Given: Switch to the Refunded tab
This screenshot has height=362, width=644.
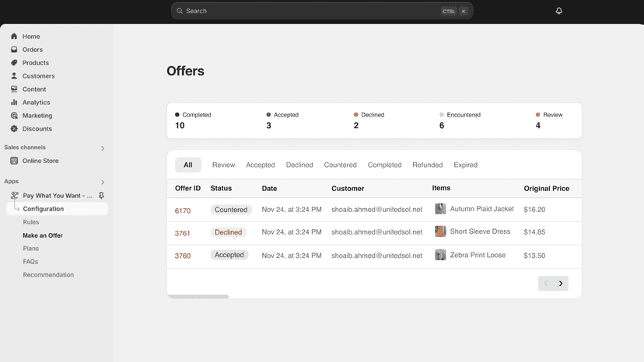Looking at the screenshot, I should pos(428,165).
